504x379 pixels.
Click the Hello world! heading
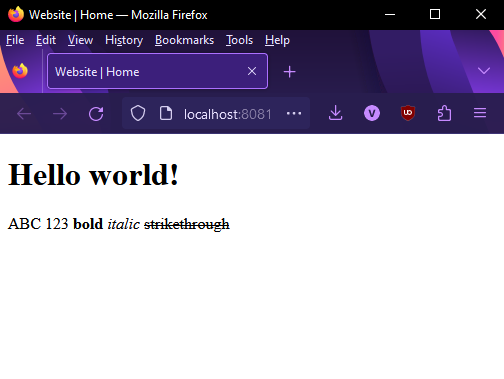[93, 175]
